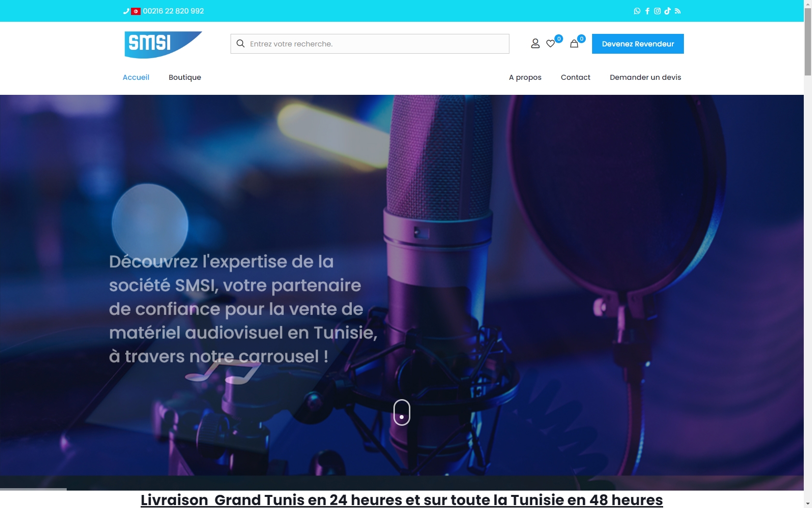Screen dimensions: 812x508
Task: Click the Tunisia flag icon
Action: (x=136, y=11)
